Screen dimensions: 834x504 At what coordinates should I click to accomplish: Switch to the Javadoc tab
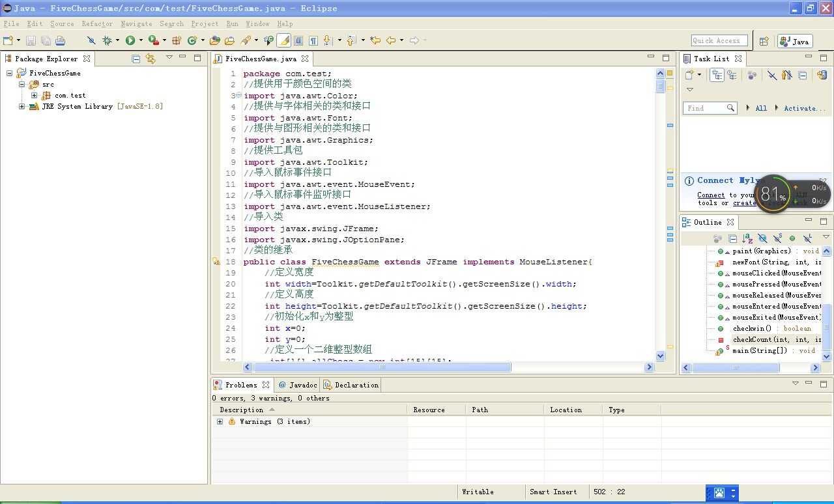297,385
